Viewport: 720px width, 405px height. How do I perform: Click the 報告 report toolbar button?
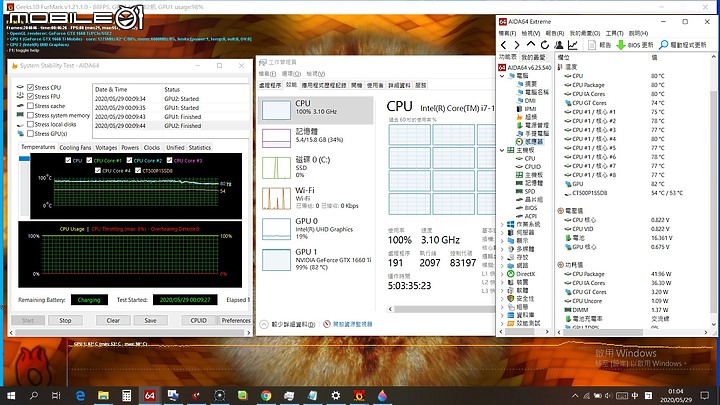pyautogui.click(x=599, y=45)
